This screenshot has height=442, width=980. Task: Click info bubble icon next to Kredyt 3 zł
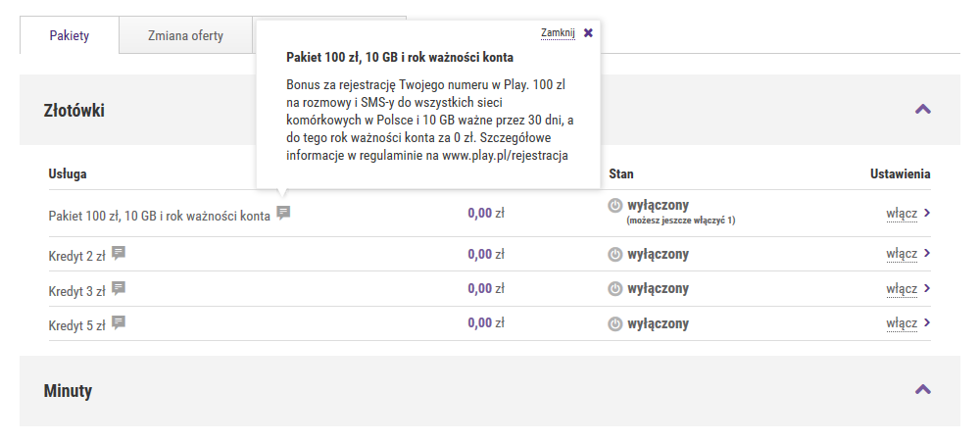point(119,288)
